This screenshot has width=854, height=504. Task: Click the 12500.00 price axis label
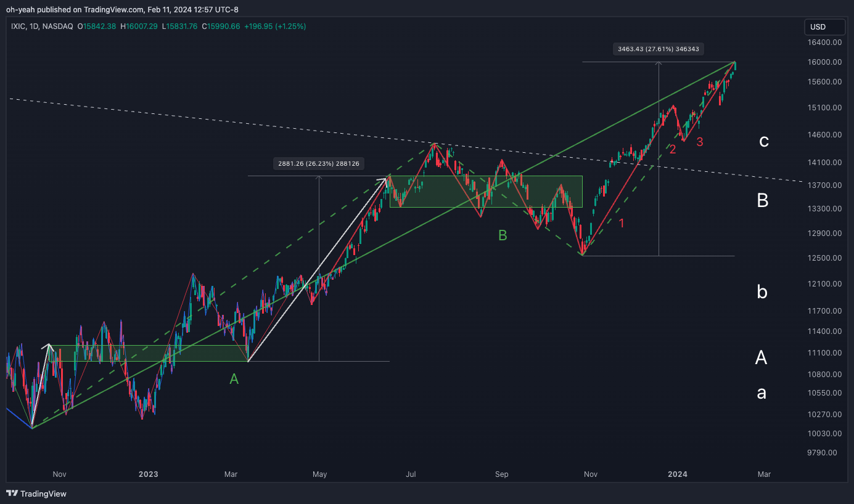[825, 258]
